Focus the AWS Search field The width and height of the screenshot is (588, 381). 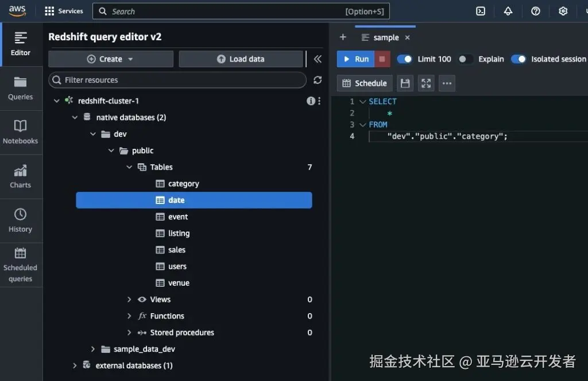click(x=241, y=11)
